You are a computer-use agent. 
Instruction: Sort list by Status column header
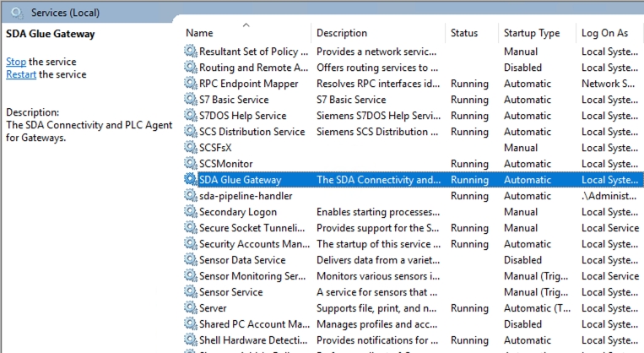(x=463, y=33)
